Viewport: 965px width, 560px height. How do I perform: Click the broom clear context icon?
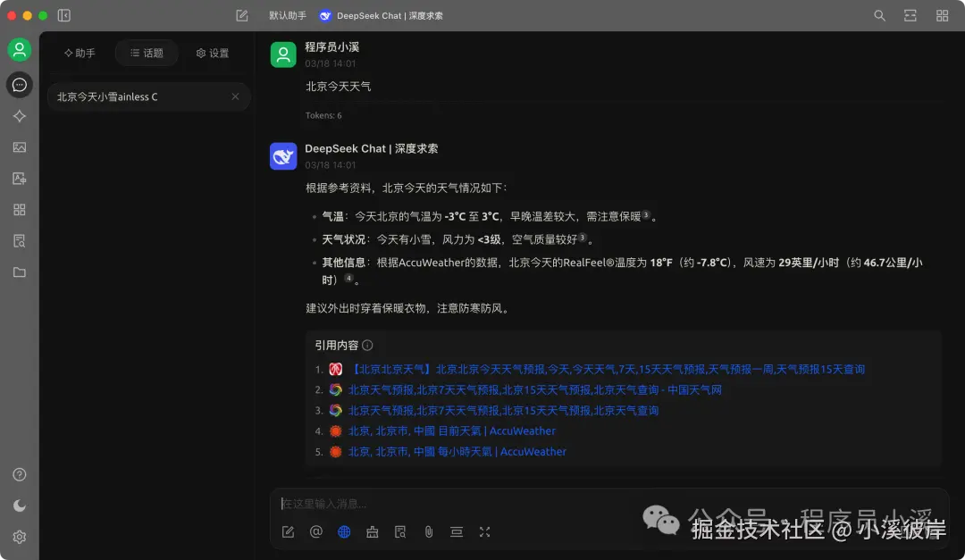372,531
